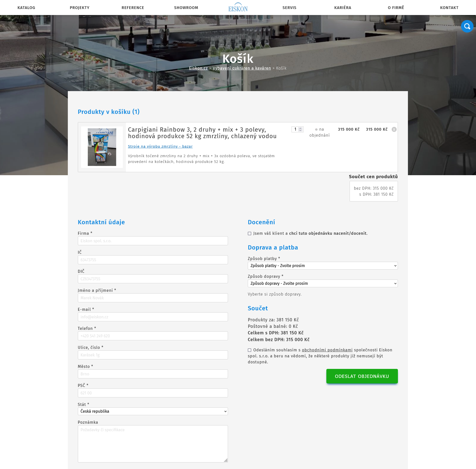476x469 pixels.
Task: Open the Katalog menu
Action: (x=26, y=8)
